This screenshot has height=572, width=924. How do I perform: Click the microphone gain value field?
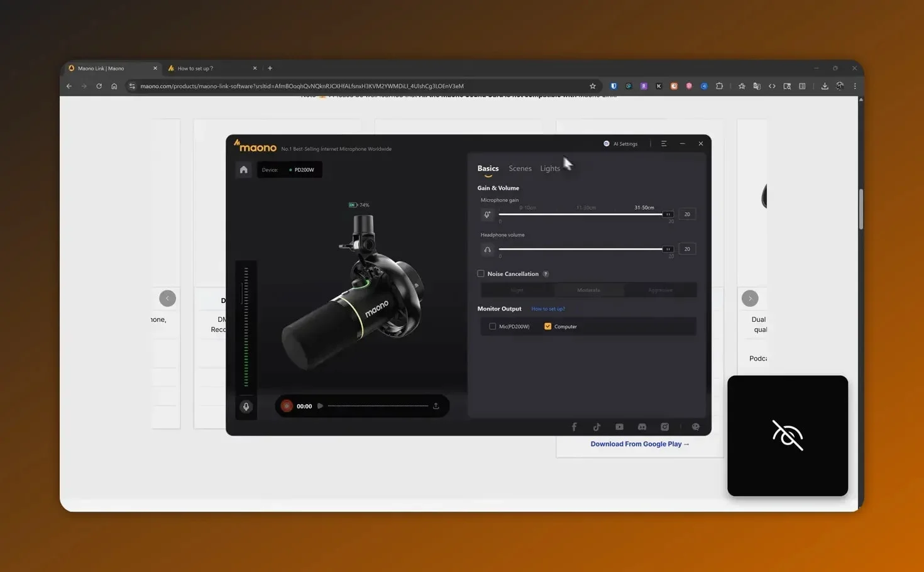point(687,214)
